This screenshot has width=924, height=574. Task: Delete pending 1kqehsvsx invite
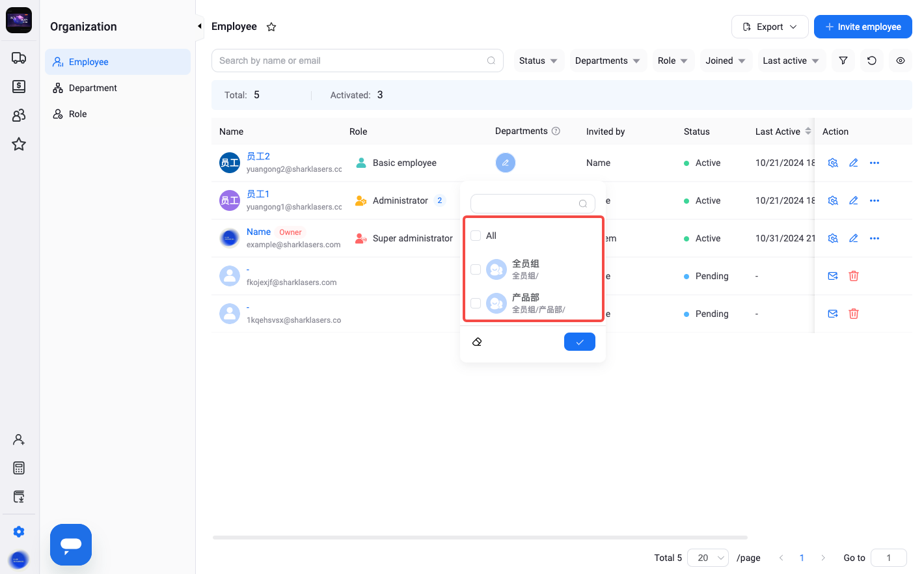(x=854, y=314)
